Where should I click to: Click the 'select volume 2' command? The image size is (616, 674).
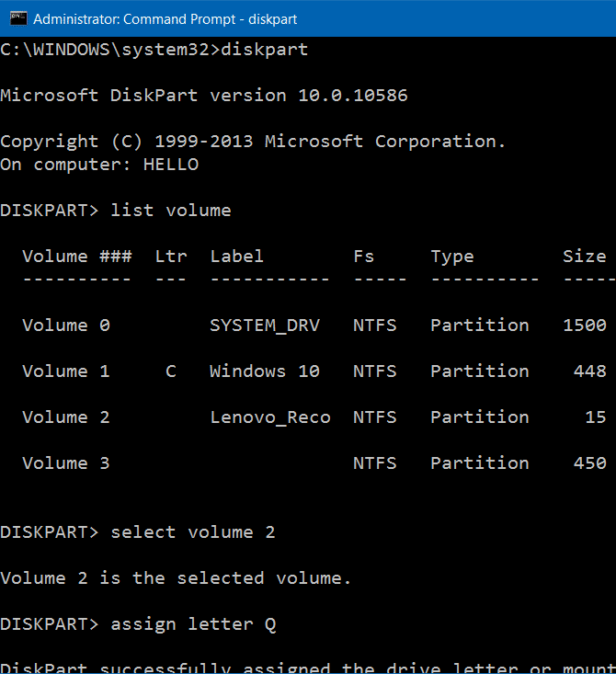[x=192, y=532]
